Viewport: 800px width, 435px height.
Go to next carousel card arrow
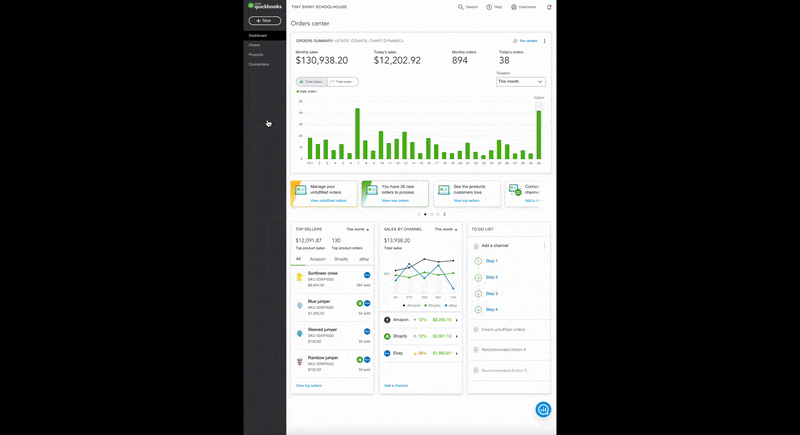tap(444, 214)
